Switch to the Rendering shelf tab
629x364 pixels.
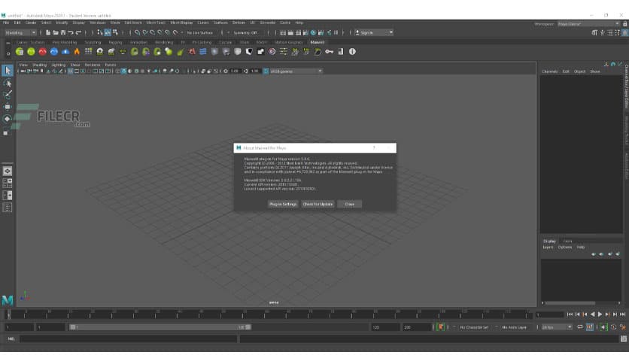[x=164, y=42]
